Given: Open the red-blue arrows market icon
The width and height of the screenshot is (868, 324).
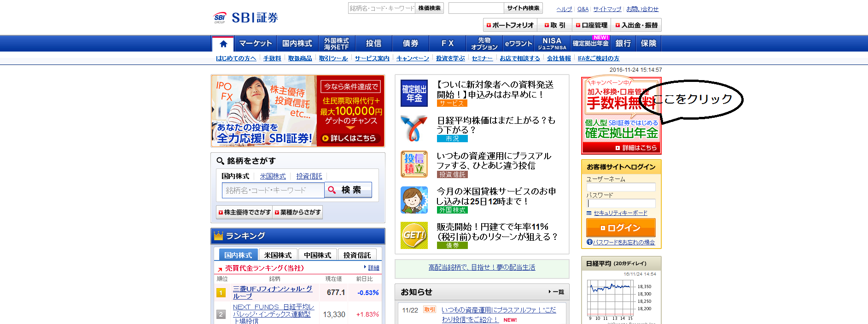Looking at the screenshot, I should pyautogui.click(x=414, y=128).
